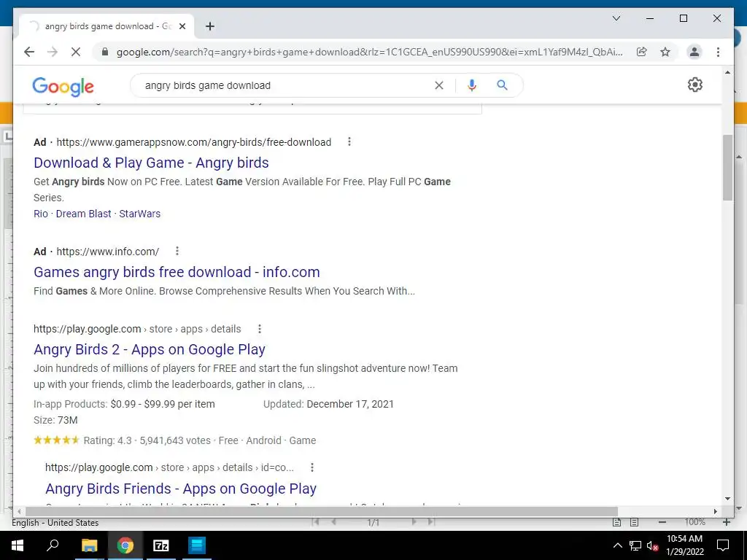Screen dimensions: 747x560
Task: Select the angry birds game download tab
Action: (x=106, y=26)
